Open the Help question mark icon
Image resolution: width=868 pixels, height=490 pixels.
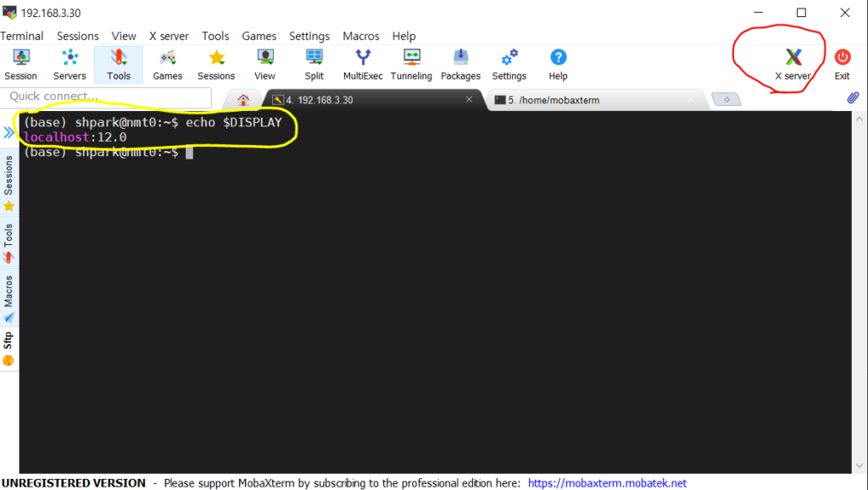click(x=558, y=64)
